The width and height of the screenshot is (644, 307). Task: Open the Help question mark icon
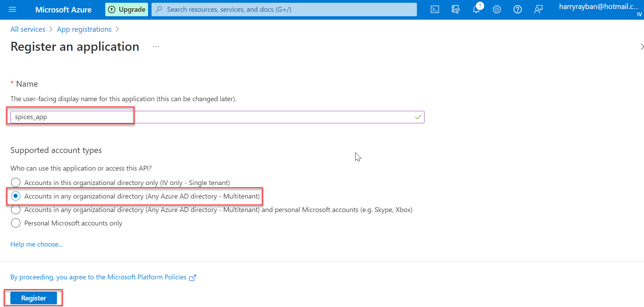[x=518, y=9]
